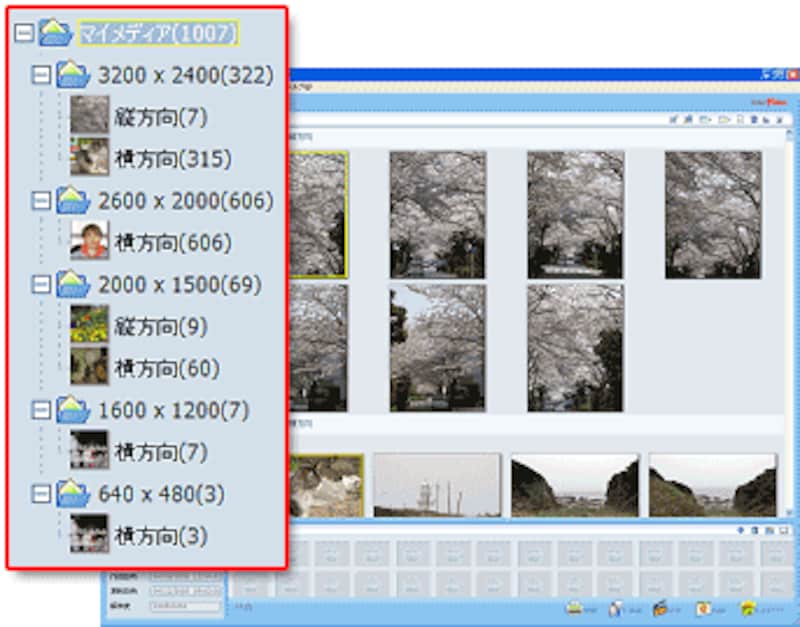Click the マイメディア root folder icon

tap(55, 34)
